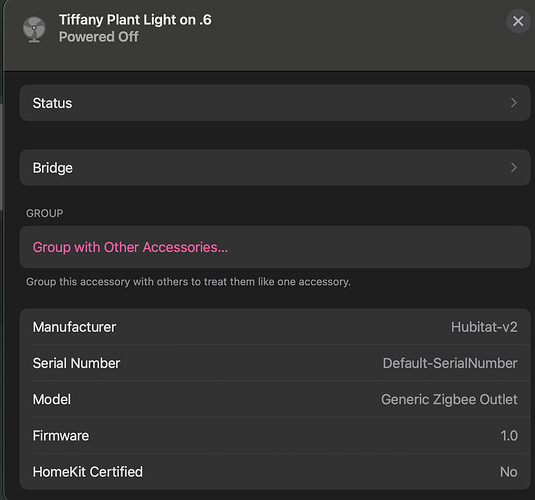Click Group with Other Accessories link
The image size is (535, 500).
point(130,247)
